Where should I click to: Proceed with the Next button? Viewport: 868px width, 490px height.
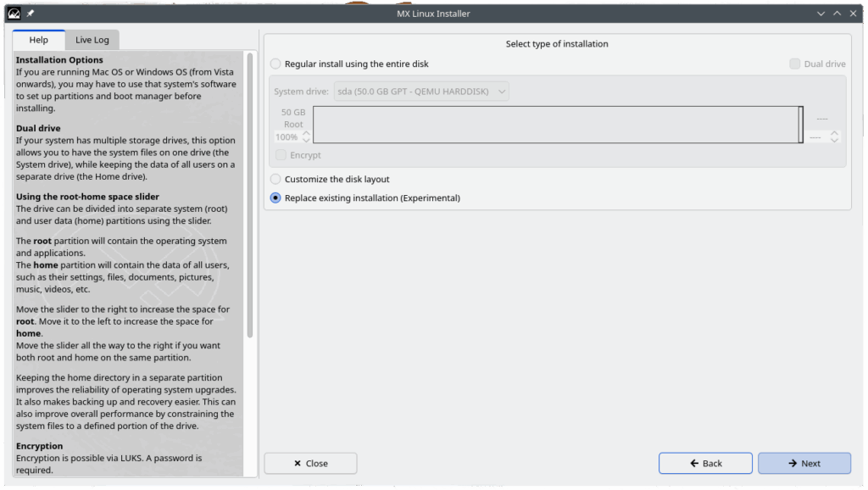804,464
